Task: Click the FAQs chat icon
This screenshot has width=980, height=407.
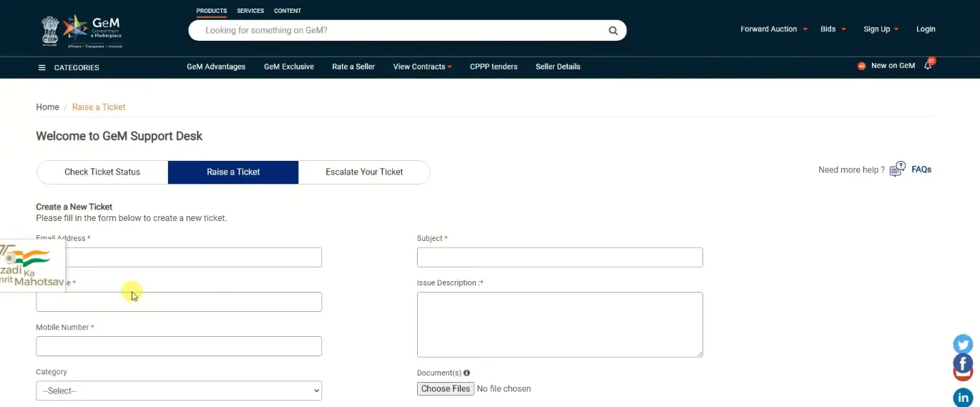Action: point(897,170)
